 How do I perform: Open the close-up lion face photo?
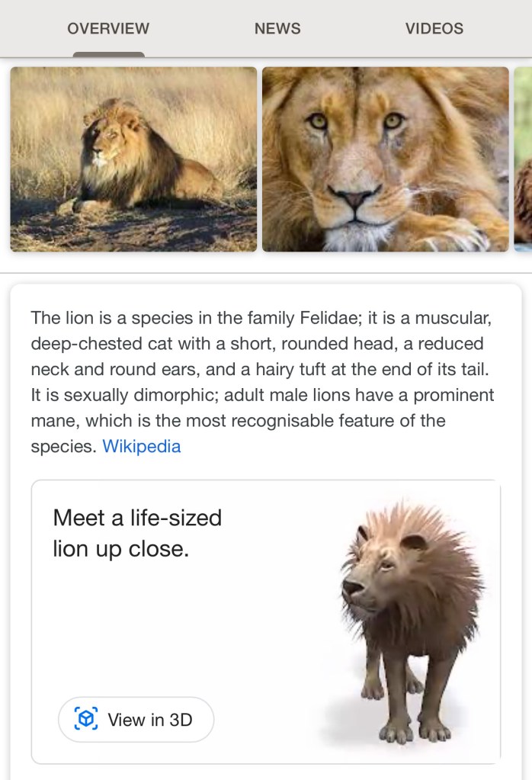click(385, 159)
